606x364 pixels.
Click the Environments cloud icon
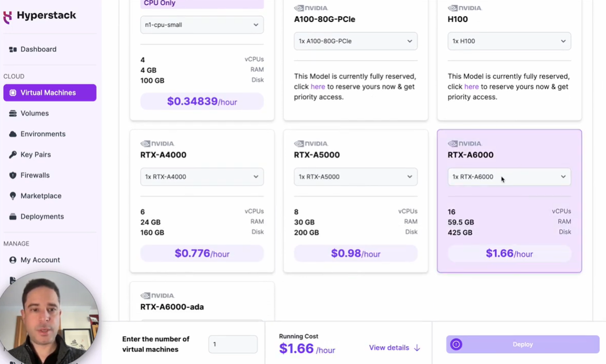coord(13,134)
